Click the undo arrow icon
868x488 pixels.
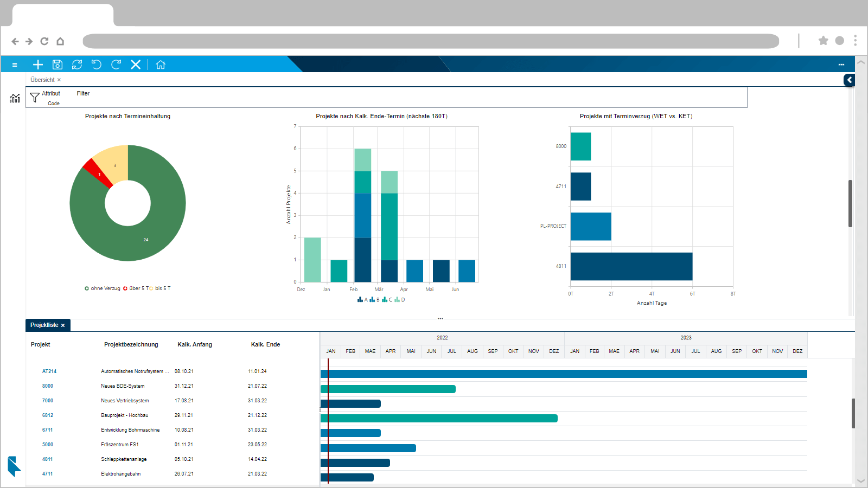pyautogui.click(x=97, y=65)
